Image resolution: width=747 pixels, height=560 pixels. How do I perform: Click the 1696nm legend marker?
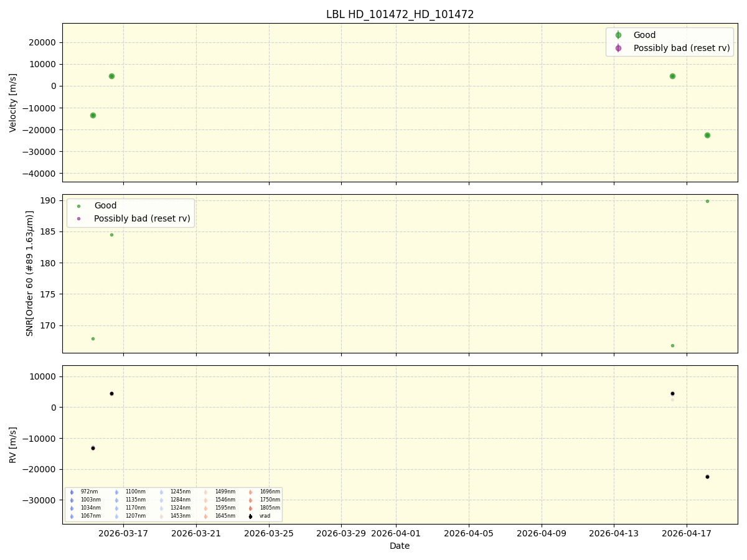pyautogui.click(x=251, y=492)
